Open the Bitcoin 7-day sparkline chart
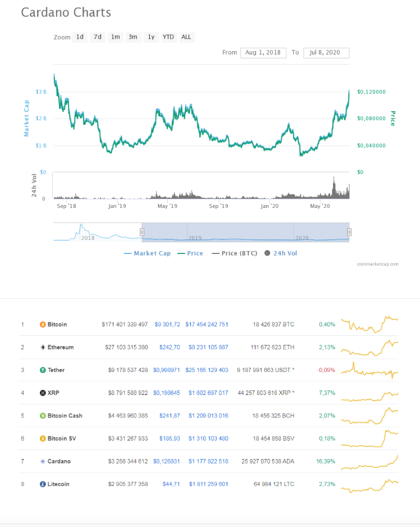The height and width of the screenshot is (527, 420). pyautogui.click(x=369, y=324)
